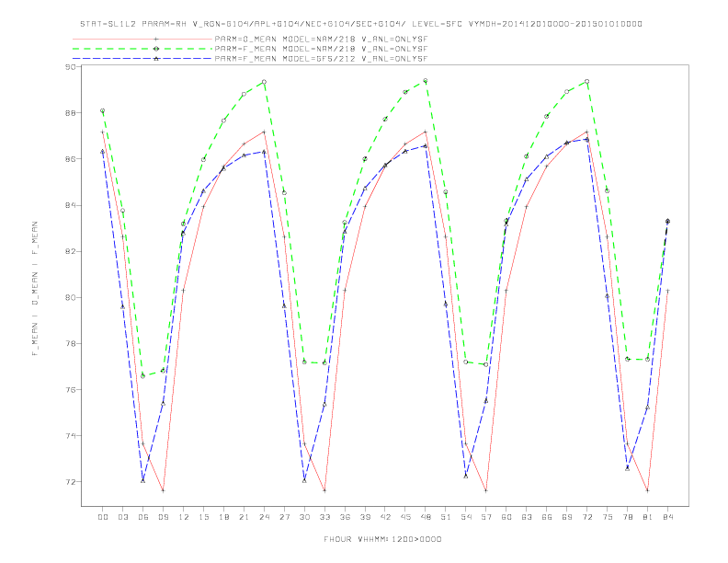Click x-axis tick label 27
Viewport: 728px width, 563px height.
284,517
